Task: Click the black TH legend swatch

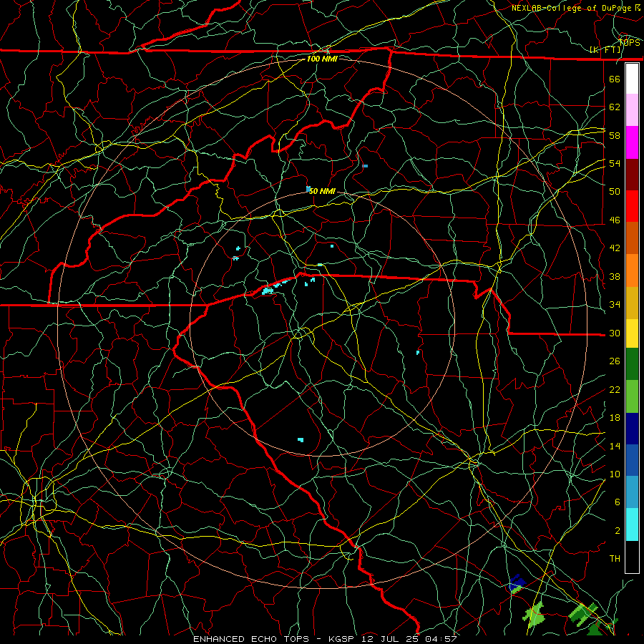Action: (x=632, y=557)
